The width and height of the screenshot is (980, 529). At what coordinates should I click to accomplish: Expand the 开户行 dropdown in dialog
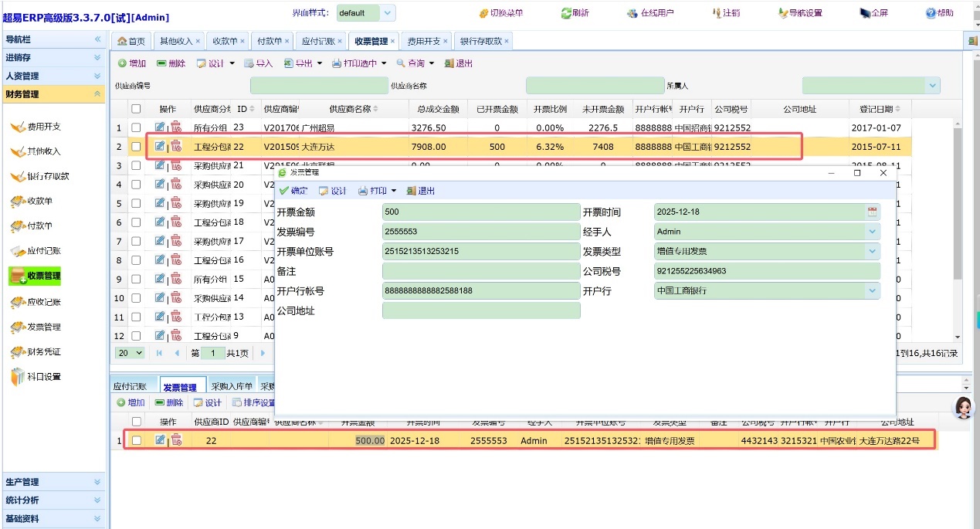point(873,291)
